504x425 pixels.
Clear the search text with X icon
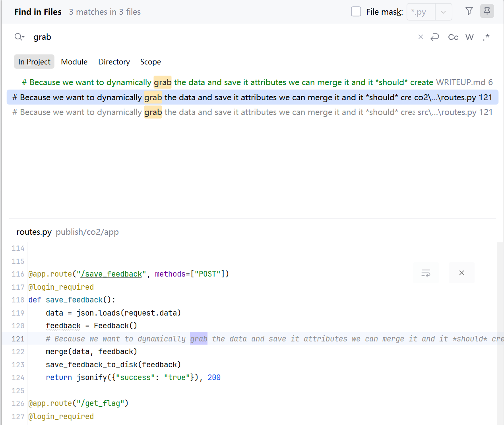click(x=421, y=37)
